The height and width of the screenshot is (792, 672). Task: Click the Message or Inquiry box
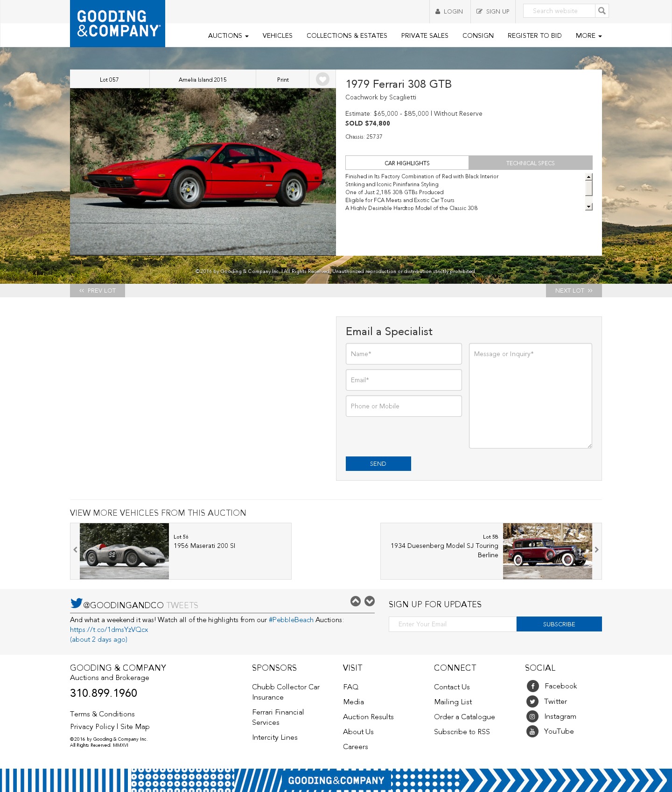pos(531,396)
